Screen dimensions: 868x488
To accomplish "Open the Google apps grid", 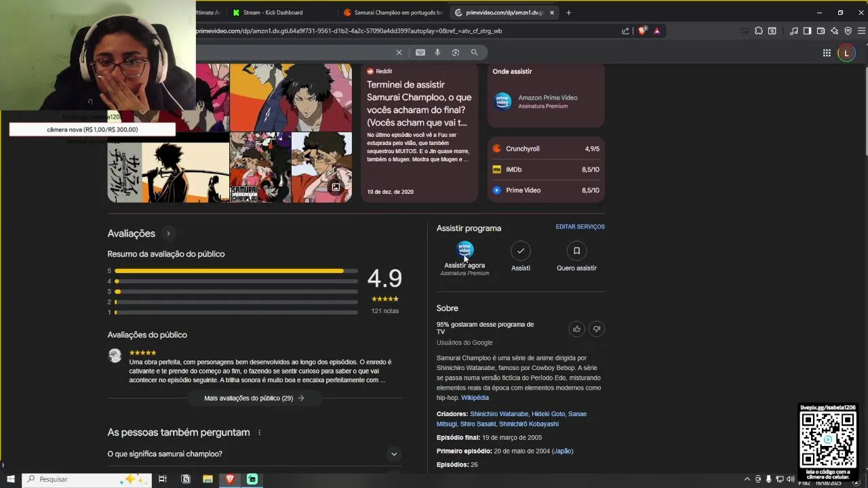I will tap(827, 53).
